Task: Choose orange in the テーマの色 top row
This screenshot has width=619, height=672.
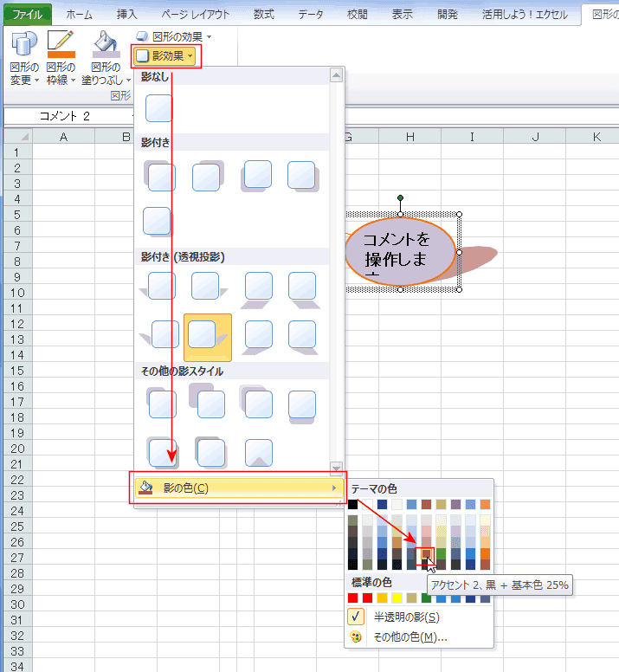Action: [485, 504]
